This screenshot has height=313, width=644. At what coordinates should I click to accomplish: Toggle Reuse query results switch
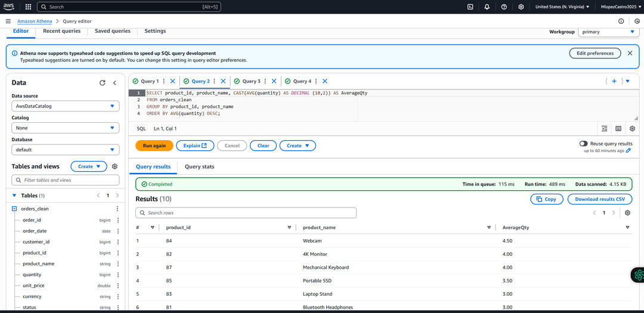583,144
